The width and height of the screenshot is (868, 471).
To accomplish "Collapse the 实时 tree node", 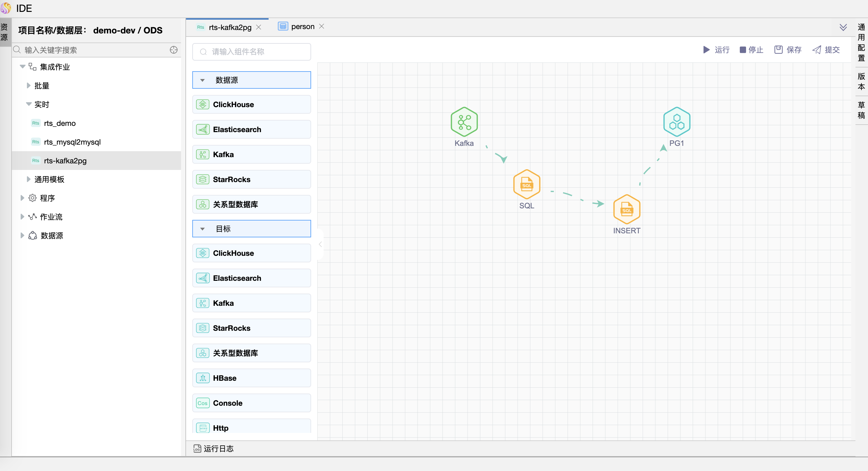I will [x=29, y=104].
